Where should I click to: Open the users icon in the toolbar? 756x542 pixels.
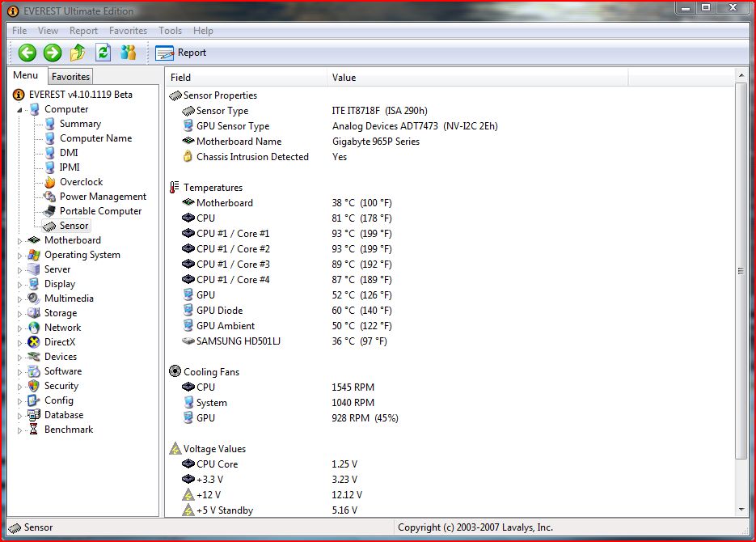tap(129, 53)
